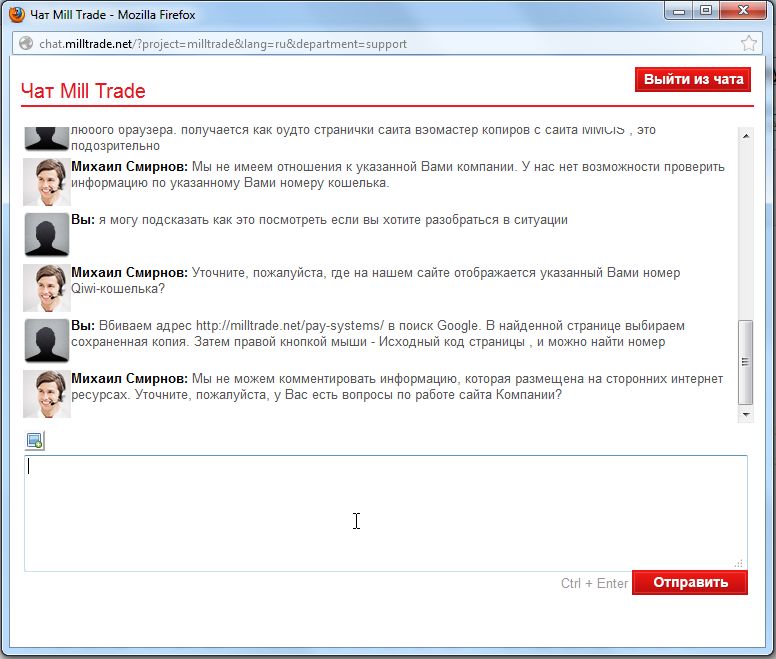Click the chat scrollbar up arrow
The image size is (776, 659).
tap(745, 135)
